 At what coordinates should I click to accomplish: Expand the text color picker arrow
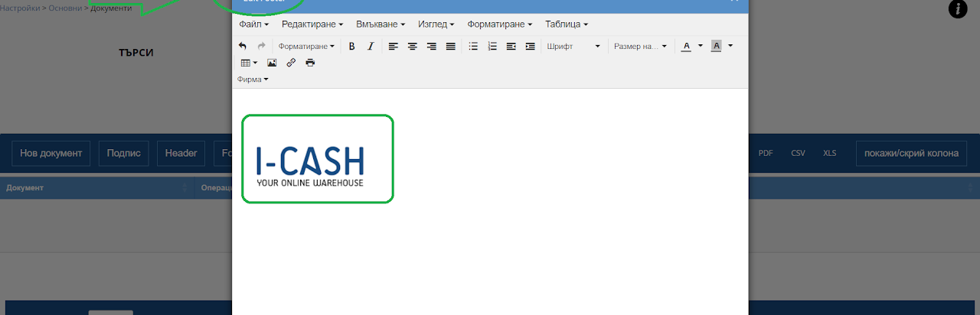coord(701,47)
